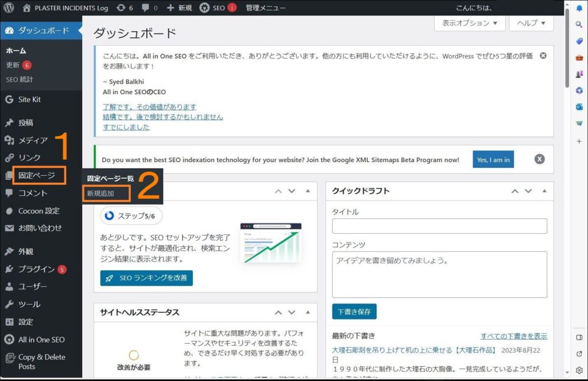Move SEO setup widget down
The width and height of the screenshot is (588, 381).
pyautogui.click(x=292, y=191)
